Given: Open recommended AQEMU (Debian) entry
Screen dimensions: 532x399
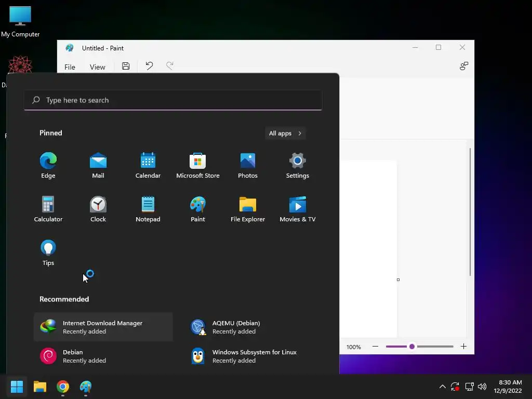Looking at the screenshot, I should tap(253, 327).
